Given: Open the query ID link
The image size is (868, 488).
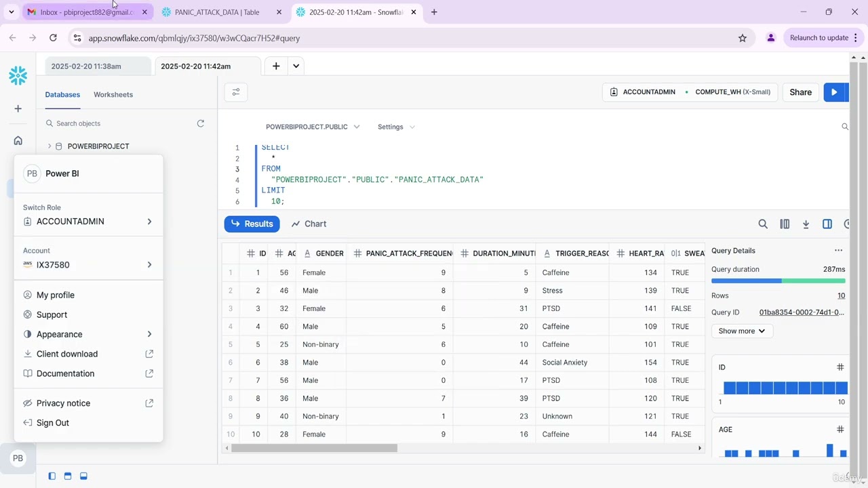Looking at the screenshot, I should pyautogui.click(x=802, y=312).
